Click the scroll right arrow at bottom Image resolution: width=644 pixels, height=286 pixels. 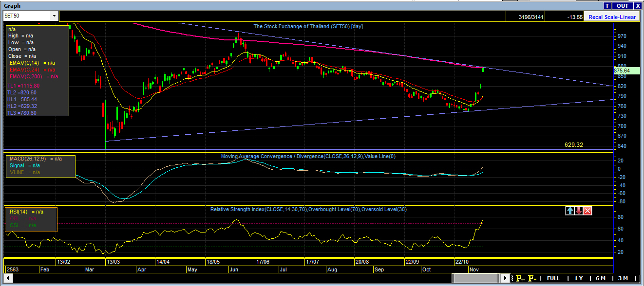(506, 278)
